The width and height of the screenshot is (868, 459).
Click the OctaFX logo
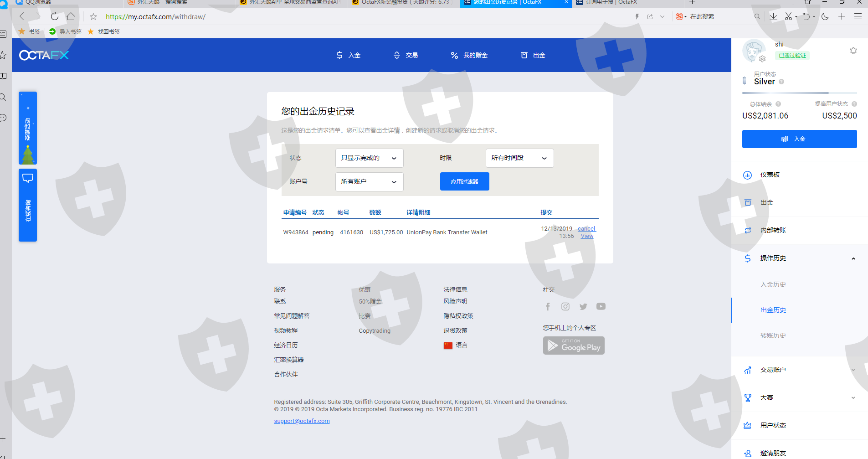44,55
